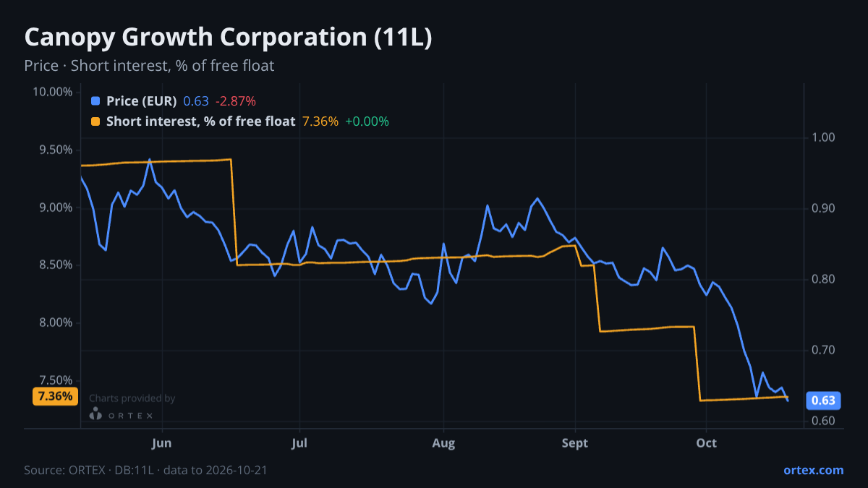This screenshot has width=868, height=488.
Task: Click the 7.36% value in the legend
Action: click(320, 121)
